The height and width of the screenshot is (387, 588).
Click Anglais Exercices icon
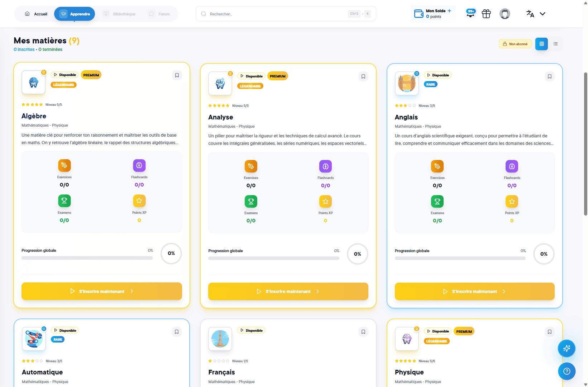(x=437, y=166)
